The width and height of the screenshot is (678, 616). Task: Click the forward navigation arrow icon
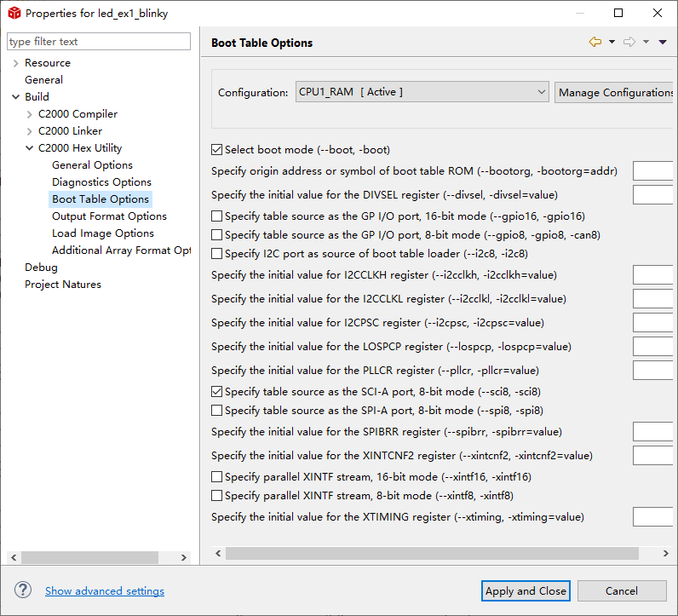[x=629, y=42]
